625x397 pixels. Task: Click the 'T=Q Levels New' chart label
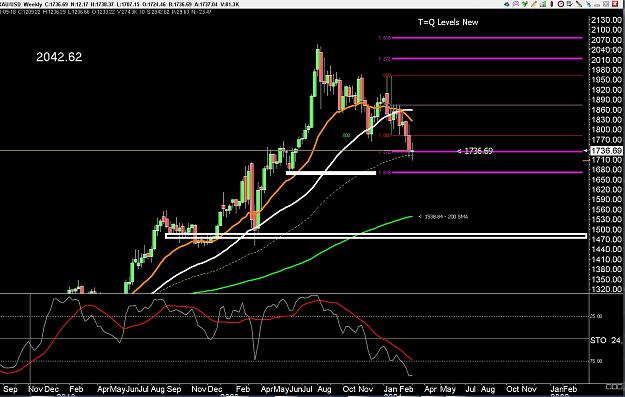(x=448, y=22)
